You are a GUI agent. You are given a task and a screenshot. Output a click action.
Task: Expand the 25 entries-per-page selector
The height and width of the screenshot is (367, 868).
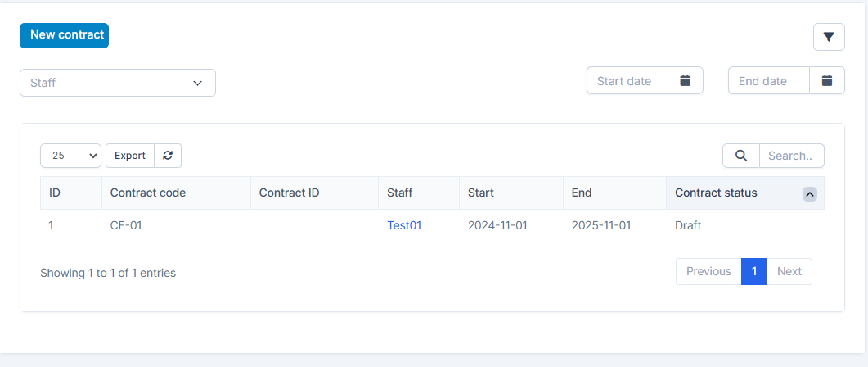(x=70, y=156)
